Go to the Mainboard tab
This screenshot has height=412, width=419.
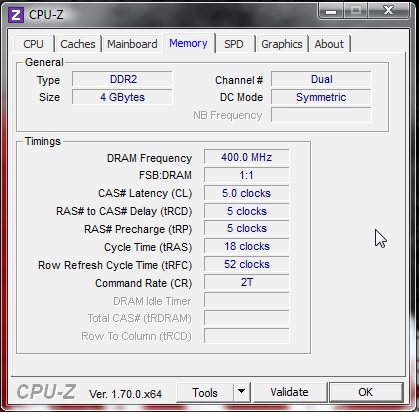point(132,44)
